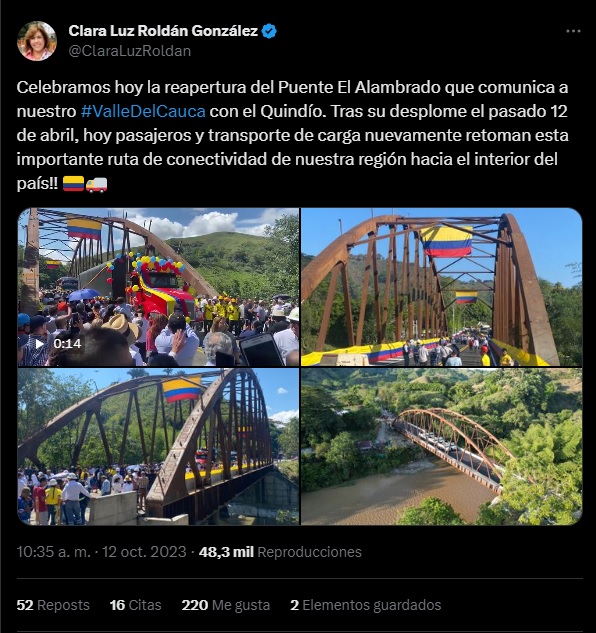Screen dimensions: 596x633
Task: Click the display name Clara Luz Roldán González
Action: [163, 31]
